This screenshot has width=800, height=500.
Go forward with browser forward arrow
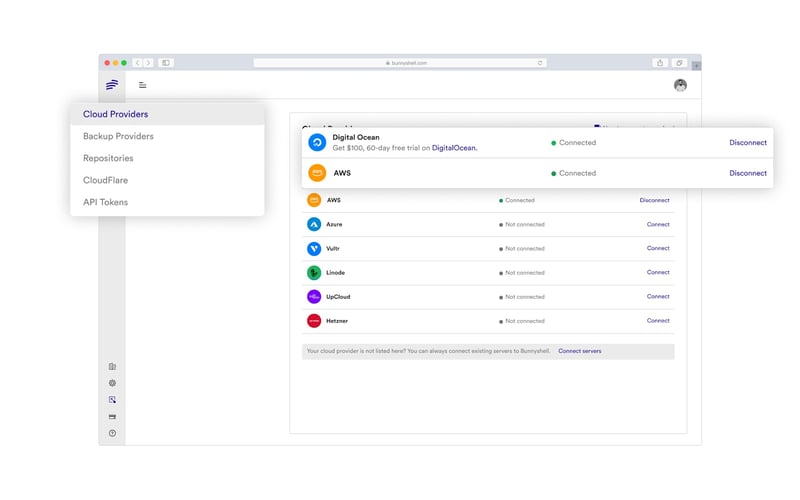pos(148,63)
